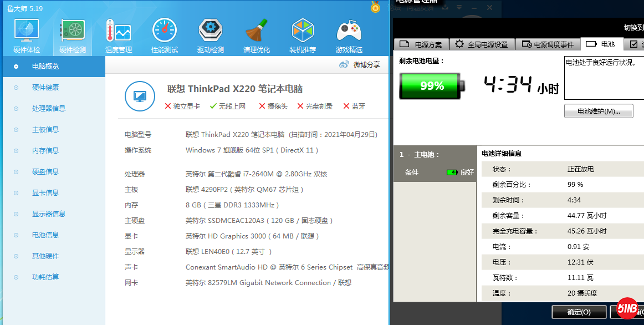
Task: Switch to 全局电源设置 tab
Action: click(482, 44)
